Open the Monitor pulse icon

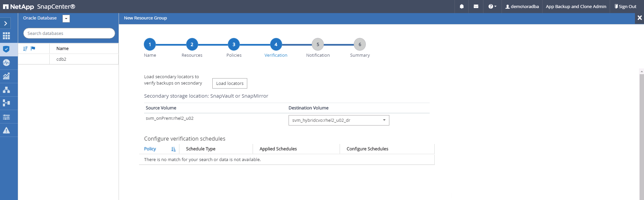tap(6, 62)
